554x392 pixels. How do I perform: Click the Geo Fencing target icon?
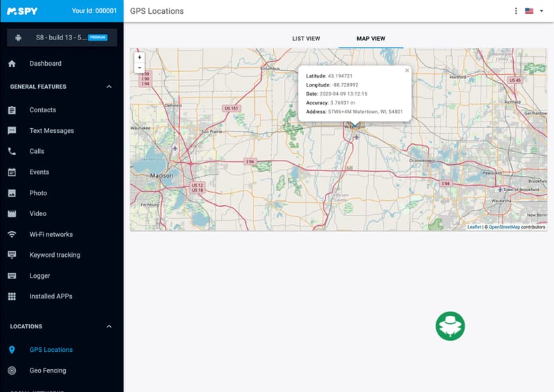[x=12, y=371]
